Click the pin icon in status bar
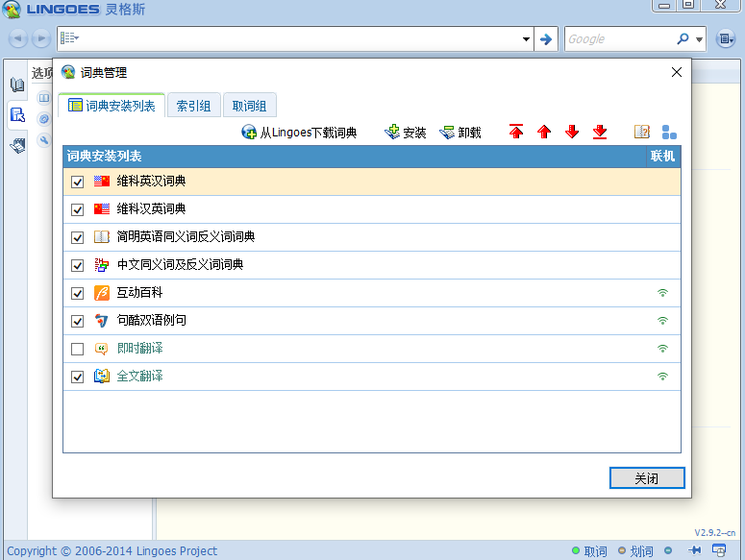Viewport: 745px width, 560px height. (694, 550)
